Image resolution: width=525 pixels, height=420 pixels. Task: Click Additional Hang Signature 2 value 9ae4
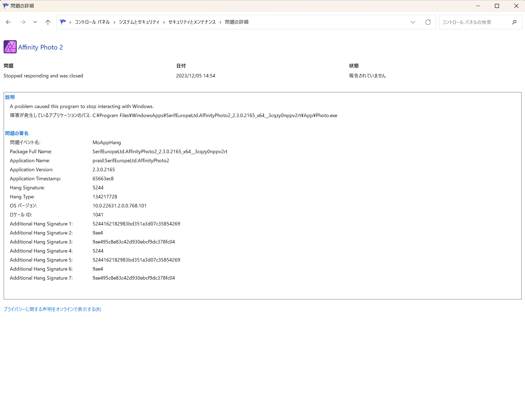(97, 233)
